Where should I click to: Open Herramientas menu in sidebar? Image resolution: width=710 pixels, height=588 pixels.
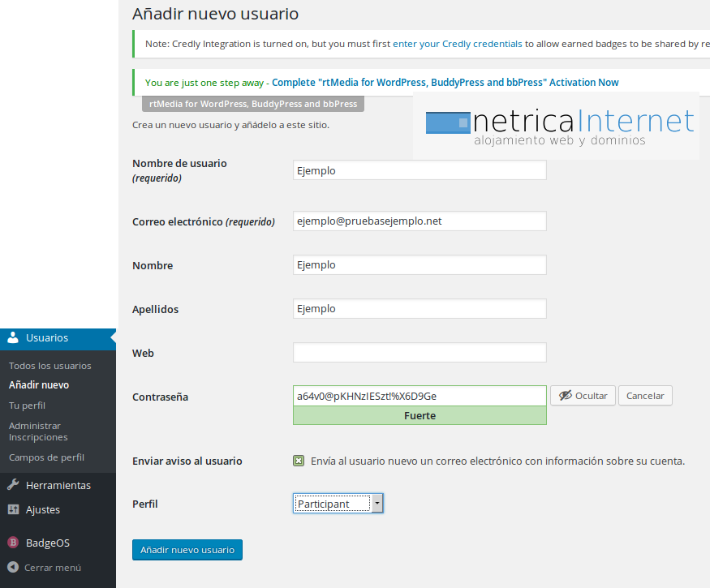pyautogui.click(x=58, y=485)
